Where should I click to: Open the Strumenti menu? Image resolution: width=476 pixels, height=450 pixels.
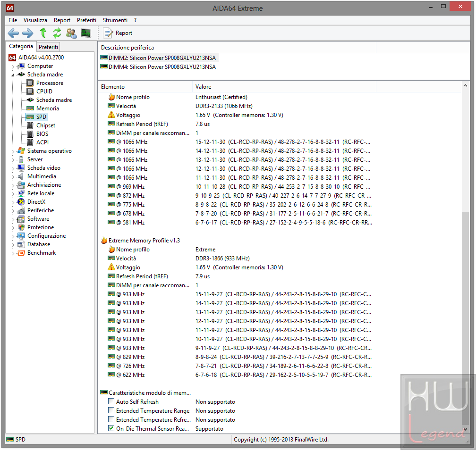coord(115,20)
